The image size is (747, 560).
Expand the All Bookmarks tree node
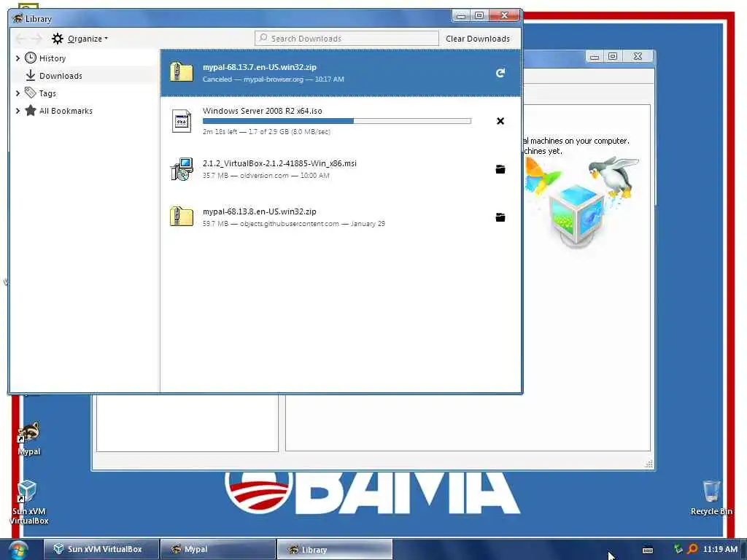coord(18,111)
